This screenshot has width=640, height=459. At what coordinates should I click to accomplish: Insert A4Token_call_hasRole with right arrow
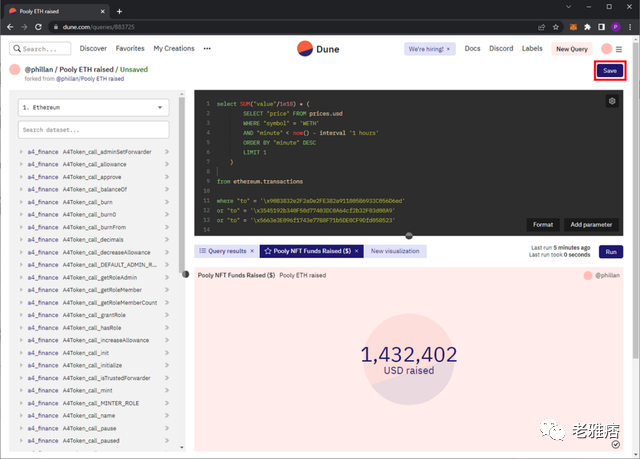[167, 328]
